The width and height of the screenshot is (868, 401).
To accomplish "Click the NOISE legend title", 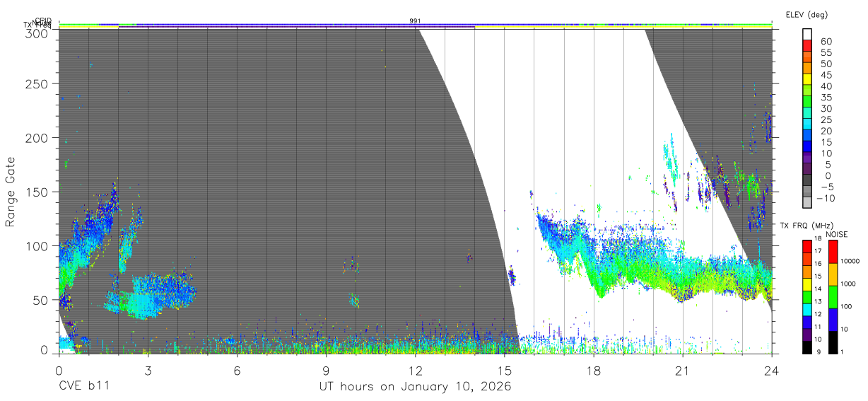I will (836, 234).
